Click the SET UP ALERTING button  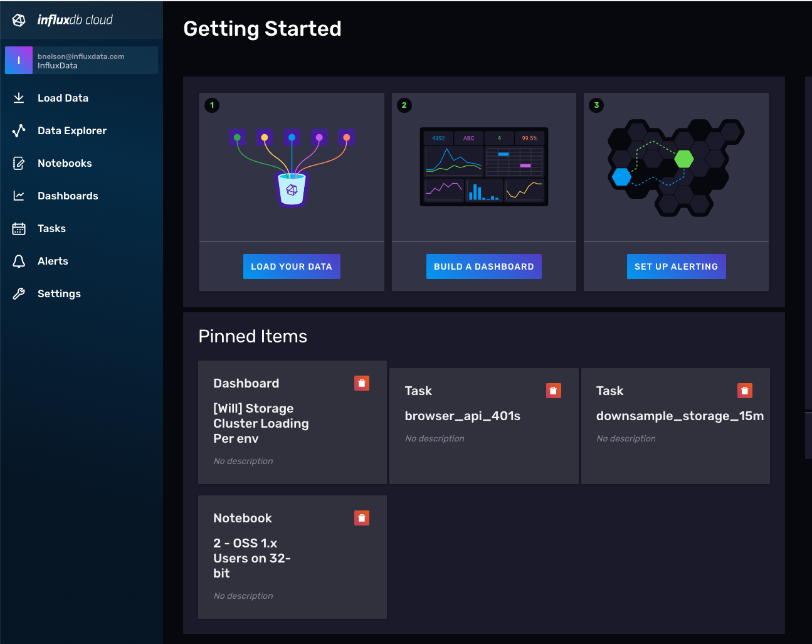coord(676,267)
